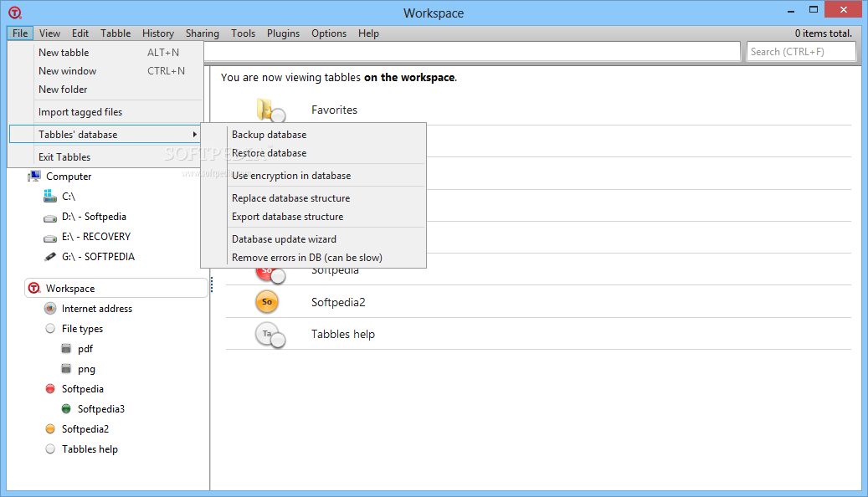This screenshot has height=497, width=868.
Task: Click the Workspace tabble icon in the sidebar
Action: pyautogui.click(x=34, y=288)
